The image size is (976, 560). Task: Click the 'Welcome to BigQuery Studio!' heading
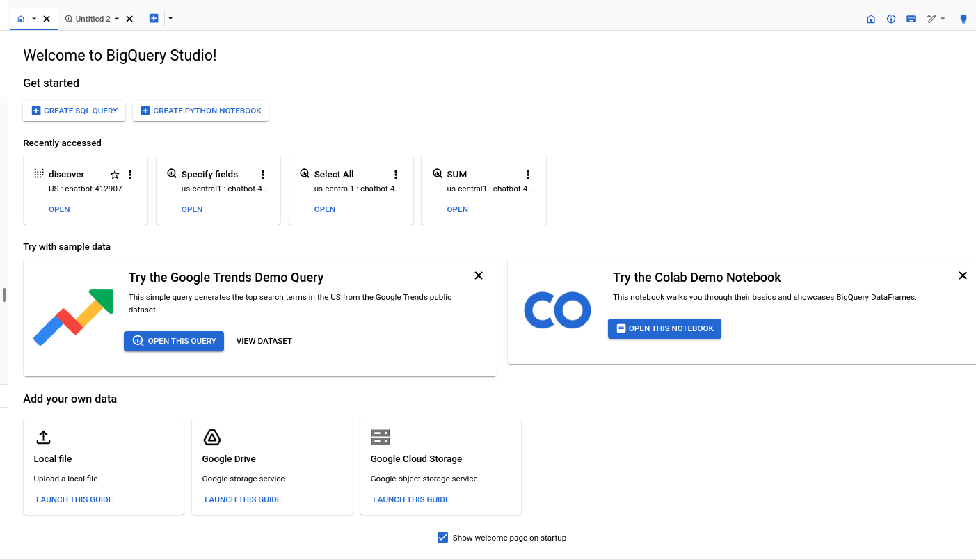pyautogui.click(x=120, y=55)
